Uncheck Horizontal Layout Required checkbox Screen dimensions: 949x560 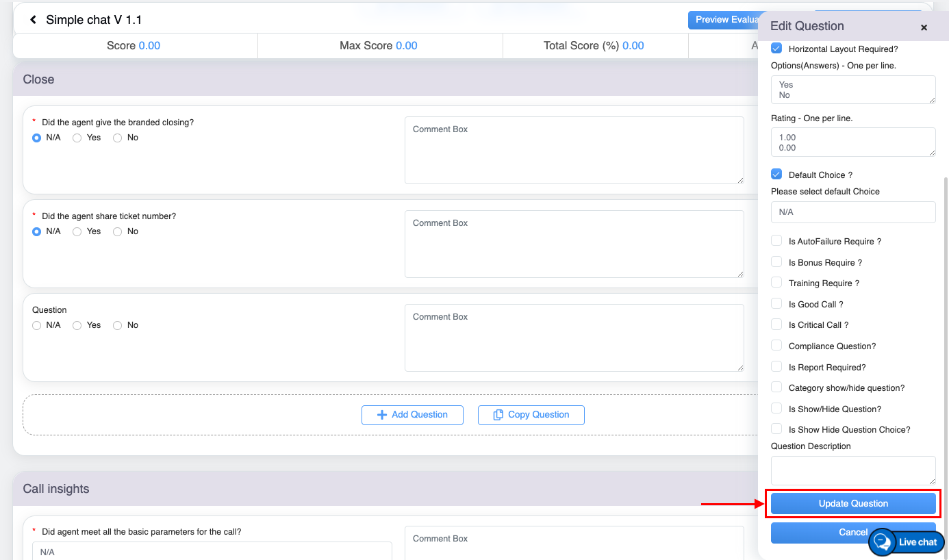click(776, 49)
